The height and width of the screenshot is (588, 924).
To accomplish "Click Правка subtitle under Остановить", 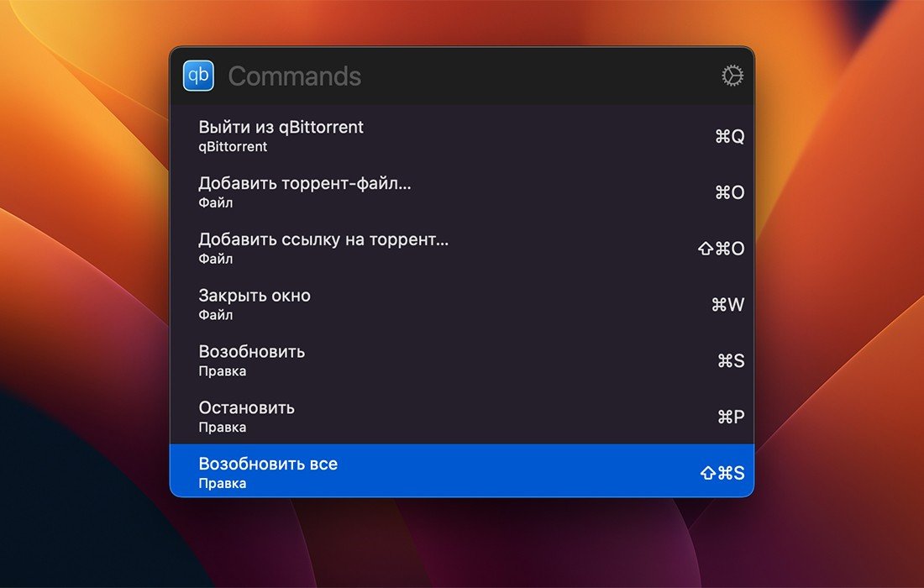I will coord(222,428).
